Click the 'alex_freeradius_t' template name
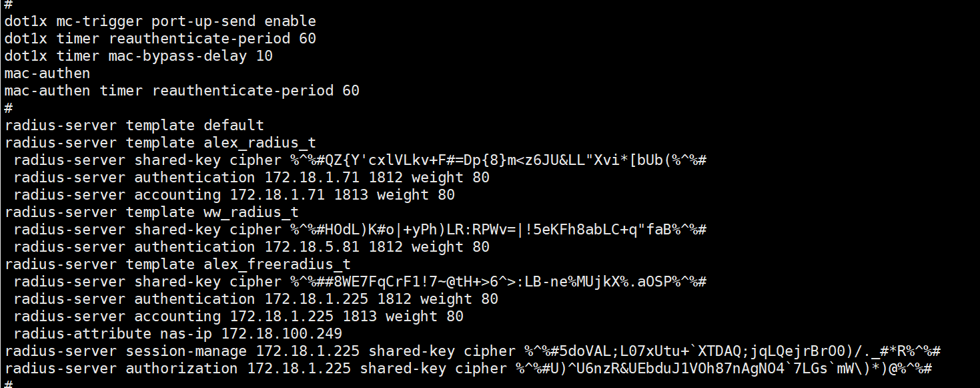 point(277,264)
